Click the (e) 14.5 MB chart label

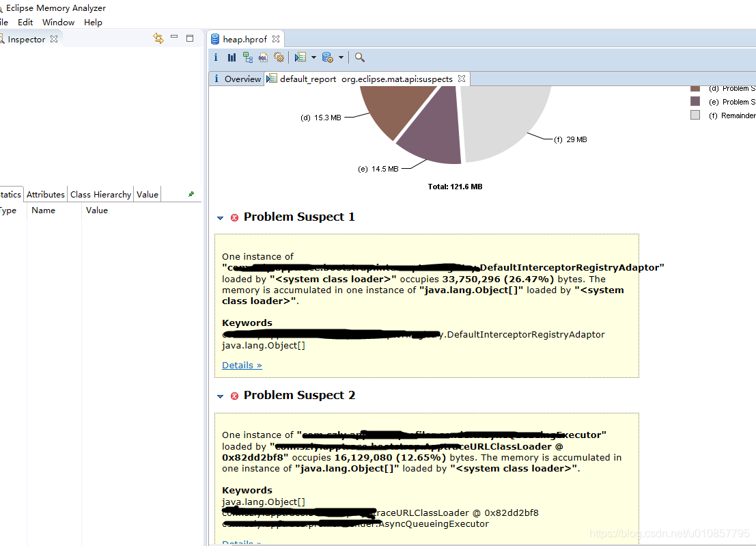(x=378, y=169)
